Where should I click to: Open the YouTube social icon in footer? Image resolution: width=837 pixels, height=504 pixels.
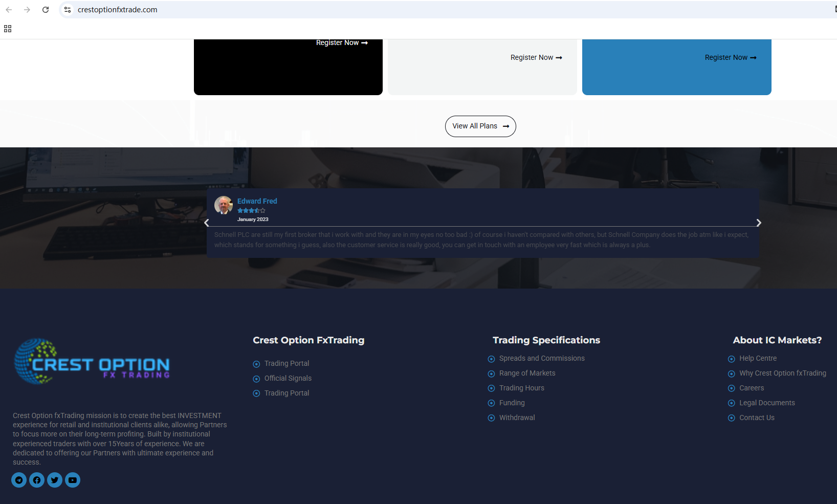click(73, 480)
